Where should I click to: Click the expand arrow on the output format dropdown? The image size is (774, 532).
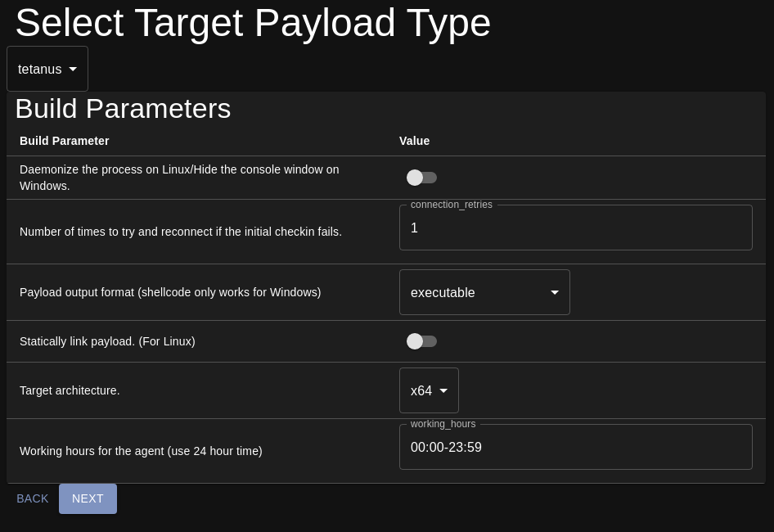click(554, 292)
